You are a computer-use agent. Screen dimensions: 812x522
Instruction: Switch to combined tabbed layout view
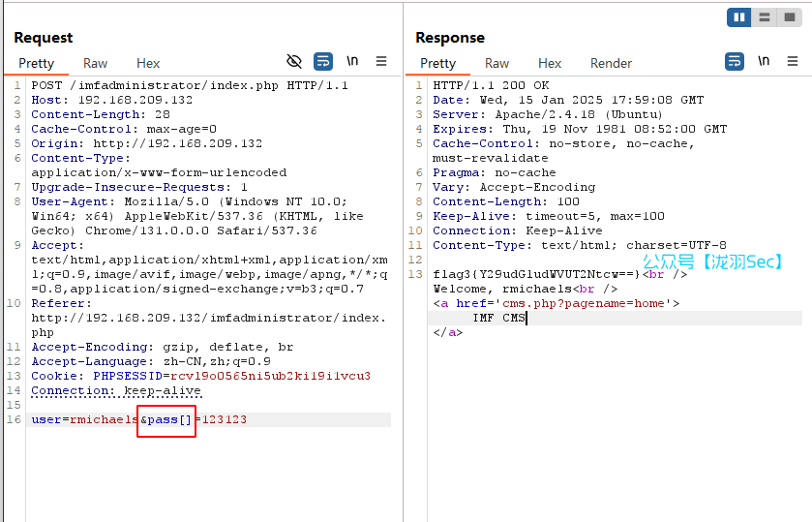(x=790, y=17)
